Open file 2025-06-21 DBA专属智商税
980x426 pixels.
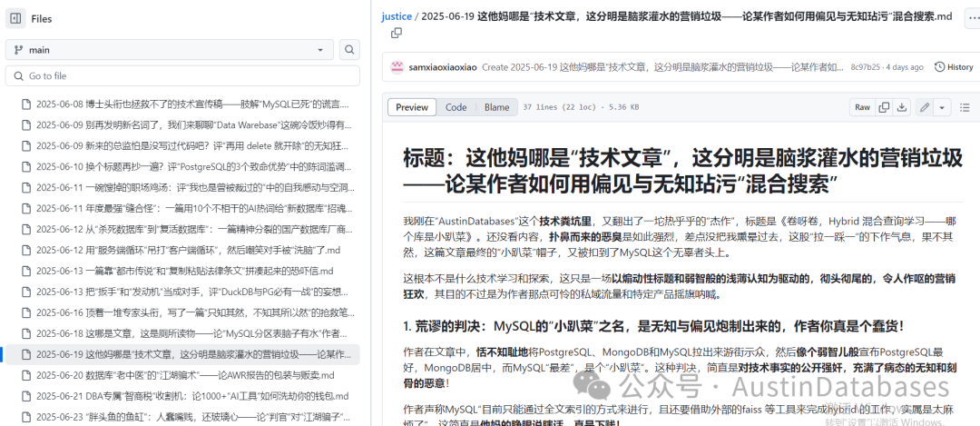(x=182, y=396)
